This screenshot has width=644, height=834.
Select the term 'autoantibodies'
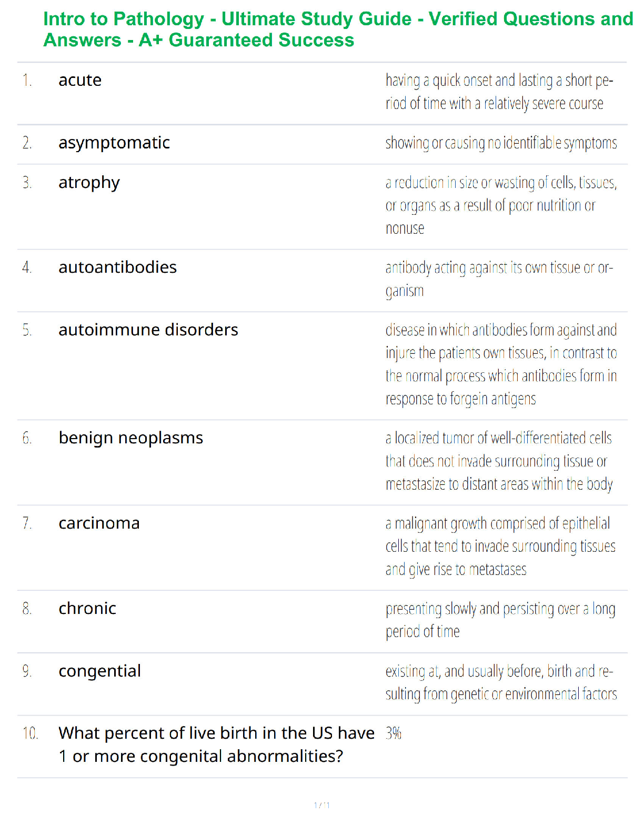(x=117, y=267)
